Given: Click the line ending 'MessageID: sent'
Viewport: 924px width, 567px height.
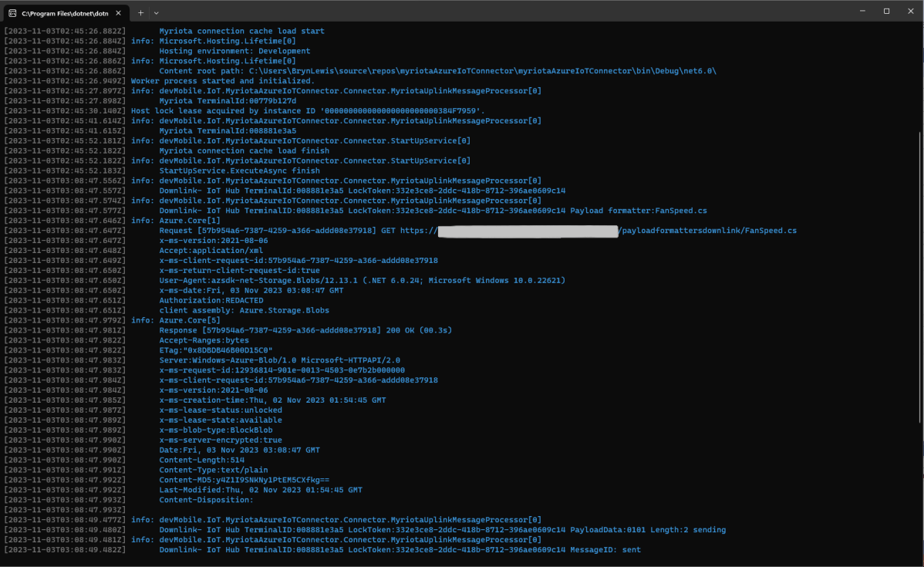Looking at the screenshot, I should [400, 551].
